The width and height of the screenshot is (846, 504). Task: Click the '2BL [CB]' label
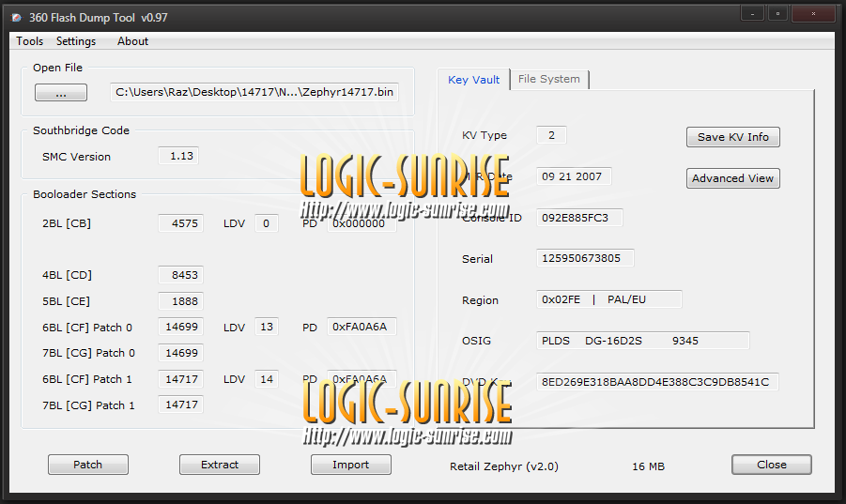point(67,223)
